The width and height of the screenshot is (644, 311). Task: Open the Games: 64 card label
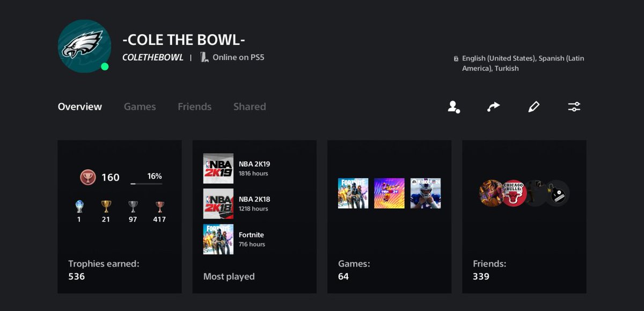coord(354,270)
